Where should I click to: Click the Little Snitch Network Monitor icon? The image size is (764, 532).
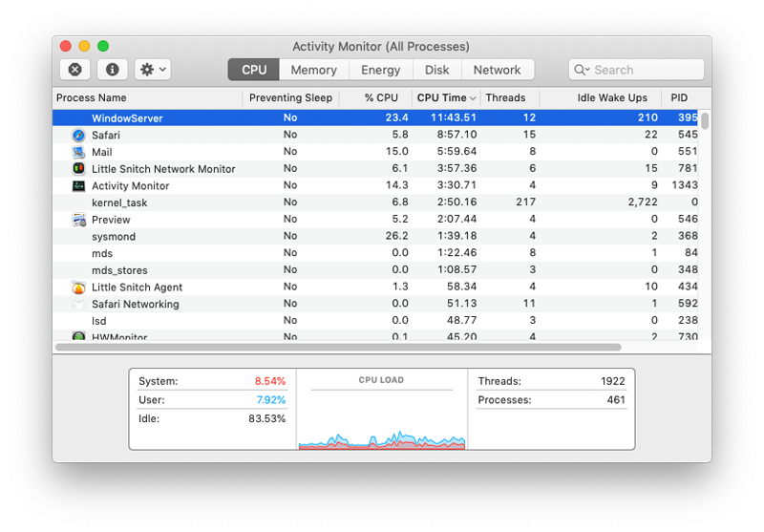coord(78,168)
